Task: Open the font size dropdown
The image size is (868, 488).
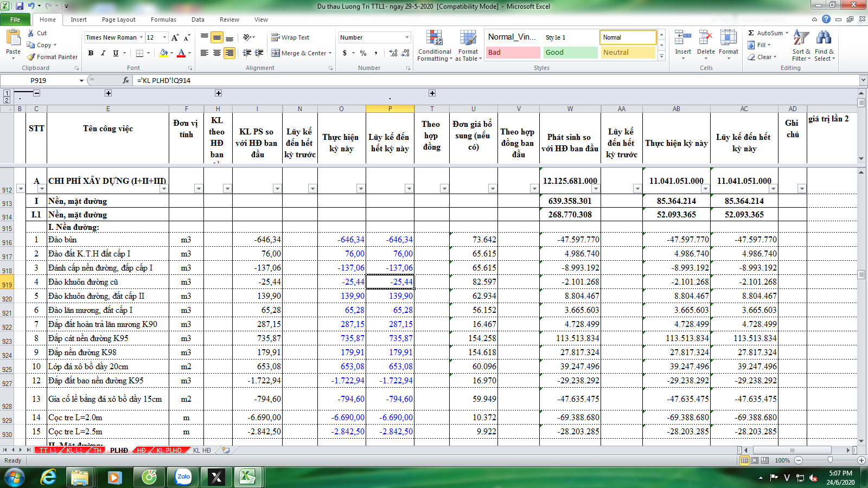Action: (165, 37)
